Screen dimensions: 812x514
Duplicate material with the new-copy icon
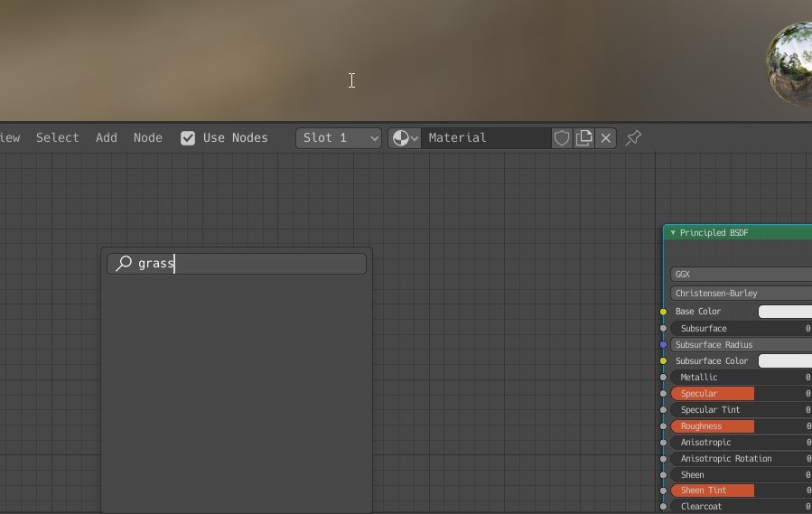click(583, 138)
